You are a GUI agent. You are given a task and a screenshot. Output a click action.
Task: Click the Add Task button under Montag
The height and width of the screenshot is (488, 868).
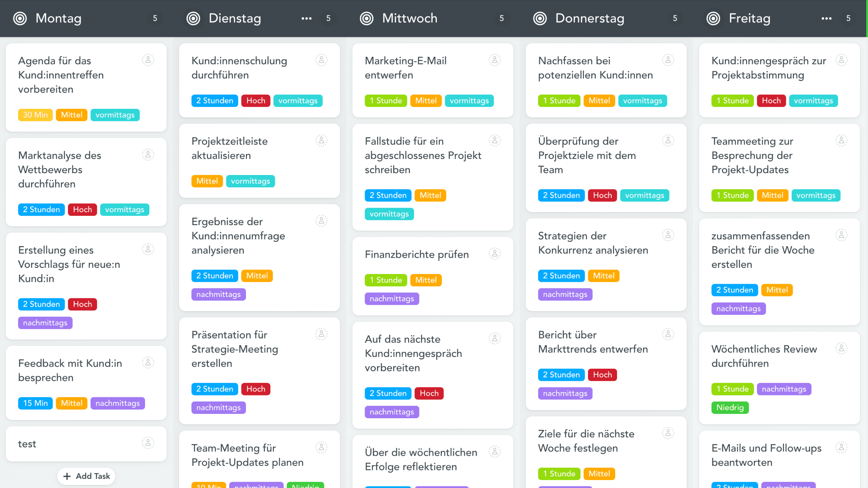[x=86, y=476]
